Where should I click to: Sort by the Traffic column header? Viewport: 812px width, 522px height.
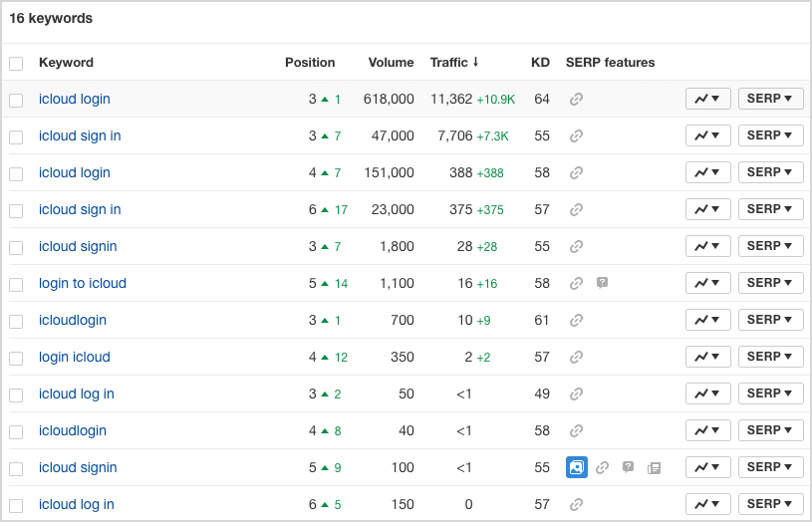[x=448, y=63]
